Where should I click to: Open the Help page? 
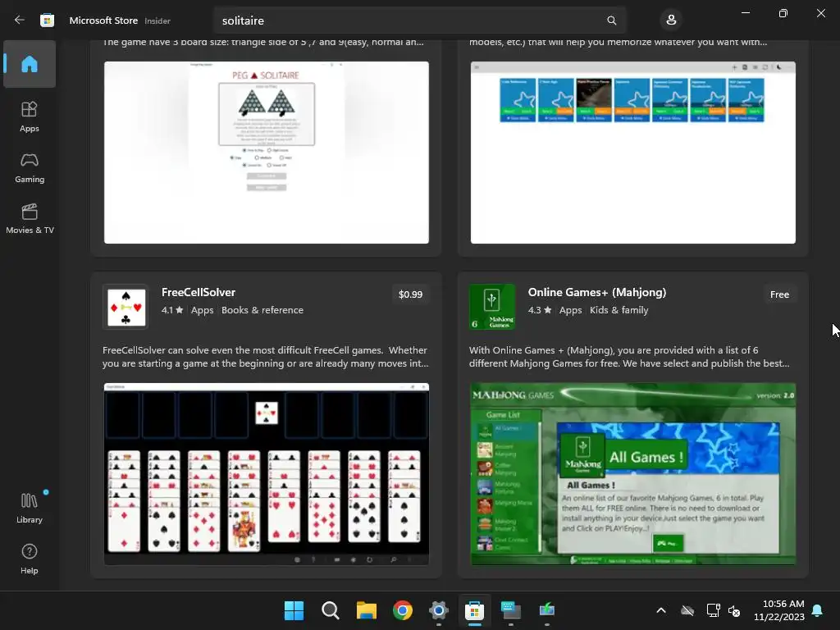coord(30,559)
